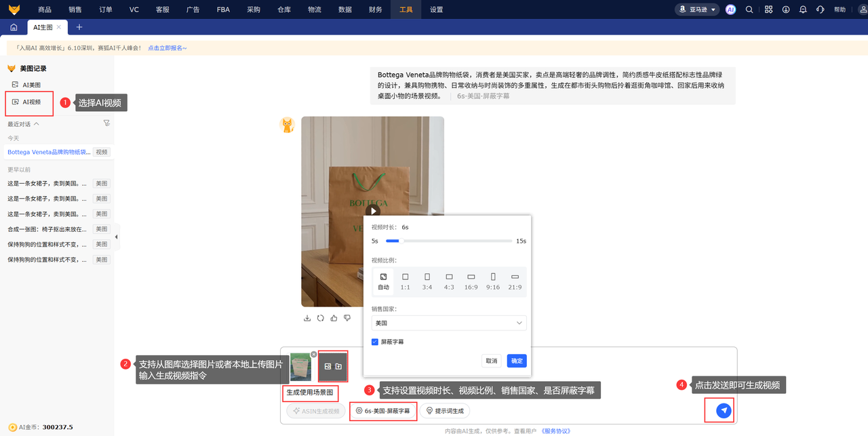The width and height of the screenshot is (868, 436).
Task: Select 9:16 video ratio
Action: point(493,281)
